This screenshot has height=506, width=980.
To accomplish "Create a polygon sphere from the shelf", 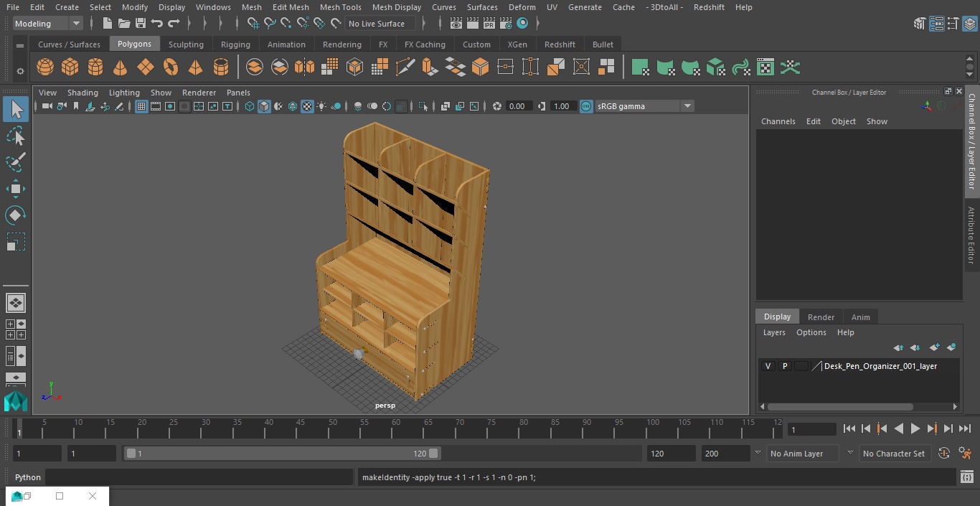I will click(45, 67).
